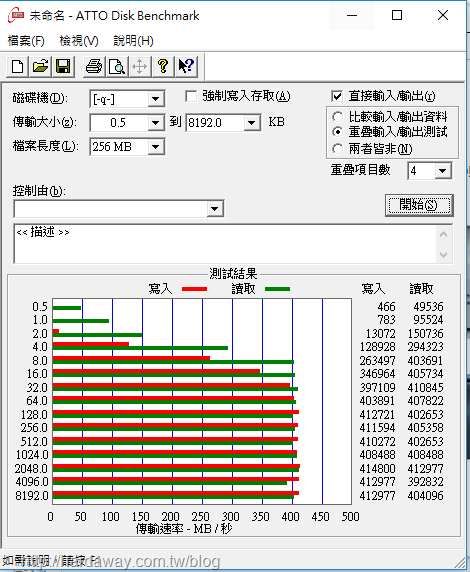Click the 0.5 transfer size row label
This screenshot has width=470, height=572.
pos(40,306)
